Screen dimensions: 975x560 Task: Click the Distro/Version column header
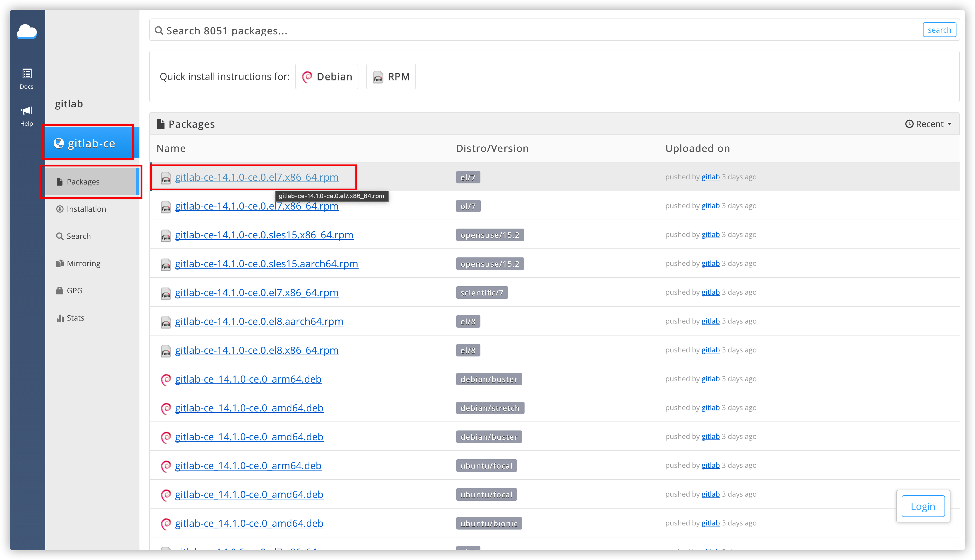pyautogui.click(x=492, y=149)
